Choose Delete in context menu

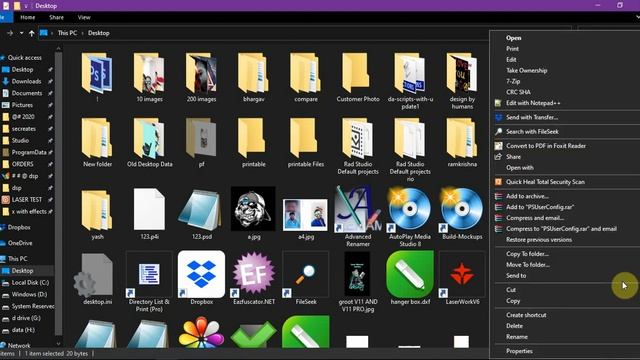(x=514, y=326)
